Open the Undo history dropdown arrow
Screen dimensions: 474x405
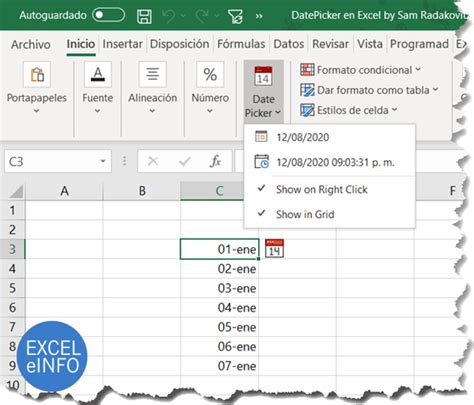[x=183, y=16]
